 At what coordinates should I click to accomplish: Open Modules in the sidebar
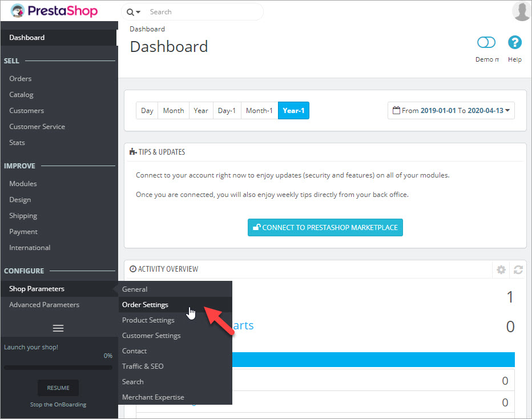23,184
